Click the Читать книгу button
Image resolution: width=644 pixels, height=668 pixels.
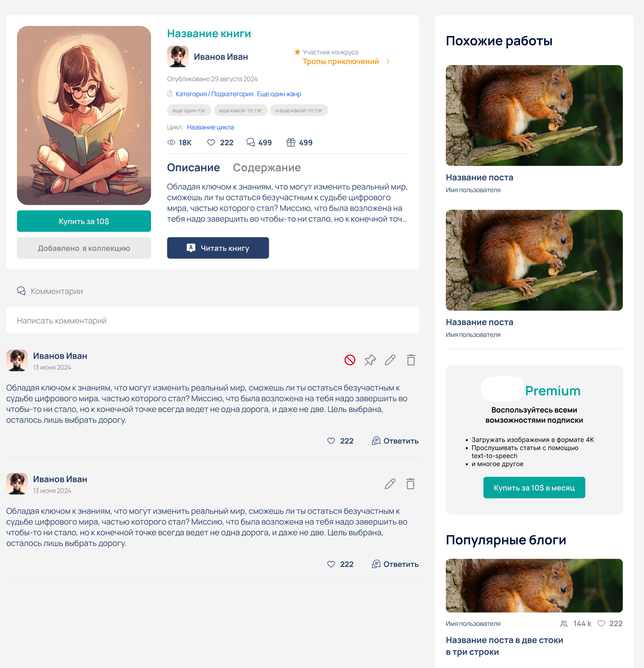[218, 248]
